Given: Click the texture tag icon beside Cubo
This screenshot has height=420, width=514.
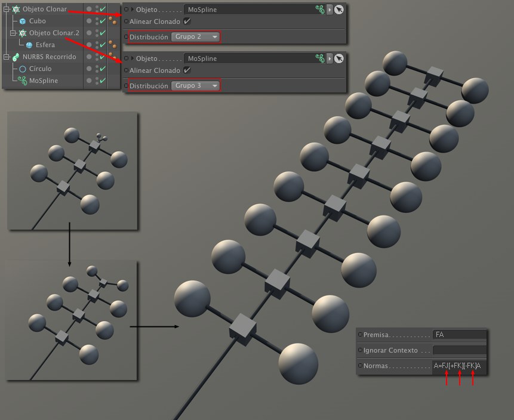Looking at the screenshot, I should pyautogui.click(x=113, y=21).
